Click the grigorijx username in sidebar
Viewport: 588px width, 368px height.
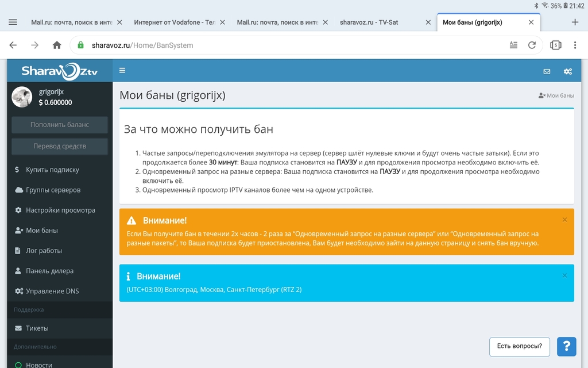click(x=51, y=91)
